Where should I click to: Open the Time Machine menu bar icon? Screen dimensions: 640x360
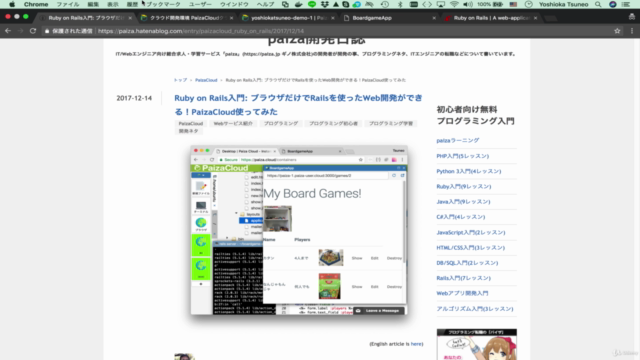coord(384,4)
